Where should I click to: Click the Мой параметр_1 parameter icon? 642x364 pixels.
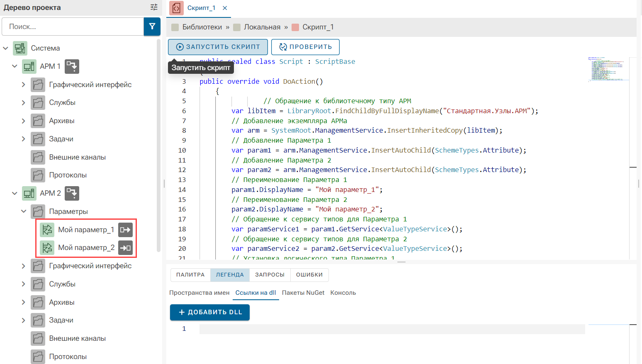47,230
